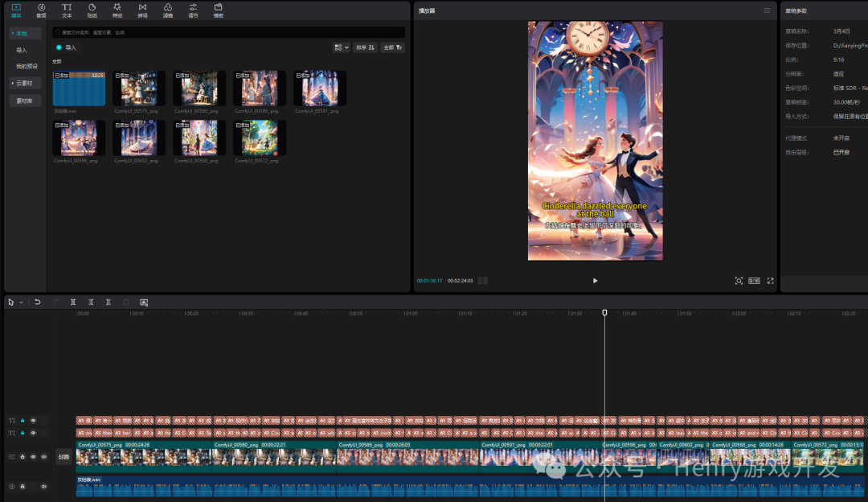Open the 音频 (Audio) tab

tap(42, 10)
